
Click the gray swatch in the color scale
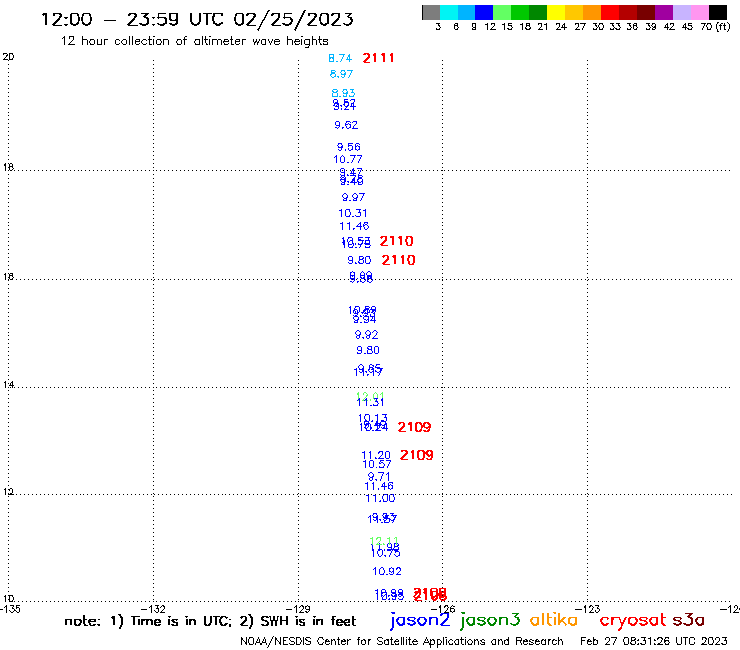click(x=431, y=12)
